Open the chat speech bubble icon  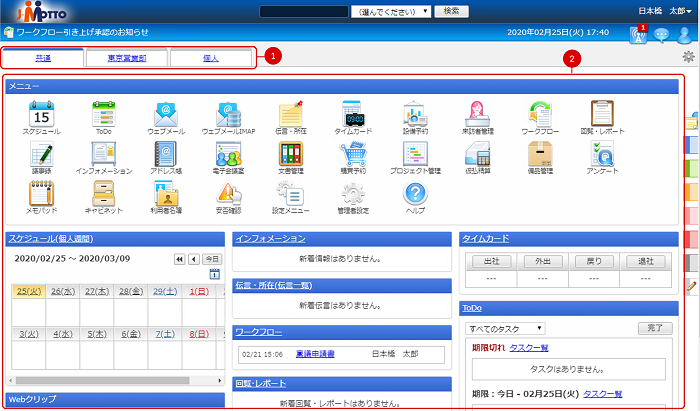[662, 35]
